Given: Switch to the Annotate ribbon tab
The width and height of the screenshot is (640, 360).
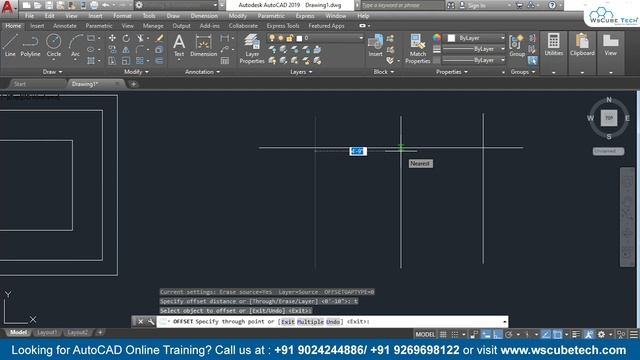Looking at the screenshot, I should coord(65,26).
